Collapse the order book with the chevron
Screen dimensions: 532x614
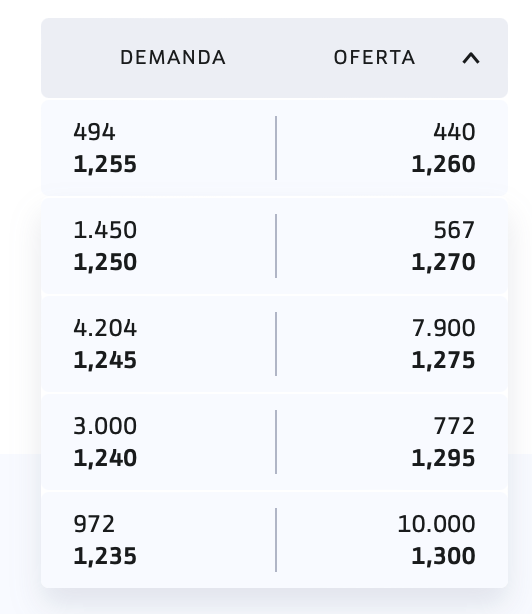pos(471,58)
